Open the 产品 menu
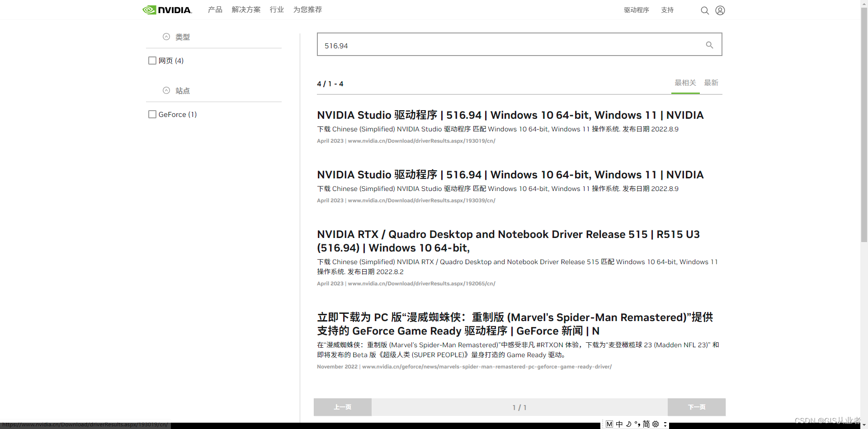Screen dimensions: 868x429 pos(215,9)
